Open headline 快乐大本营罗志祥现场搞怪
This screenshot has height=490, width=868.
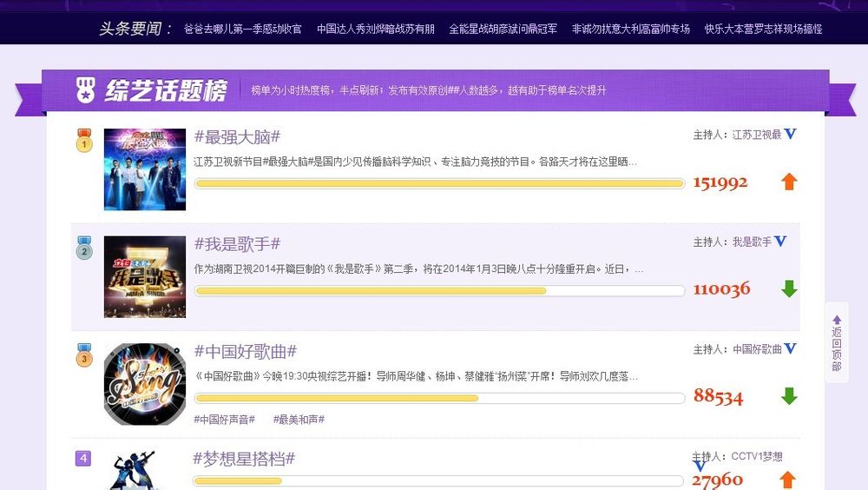[x=763, y=29]
